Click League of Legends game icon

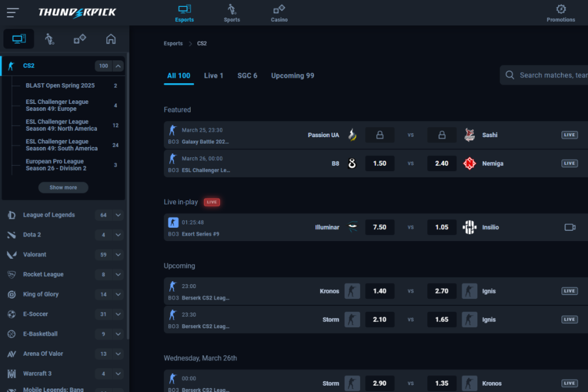pos(11,215)
